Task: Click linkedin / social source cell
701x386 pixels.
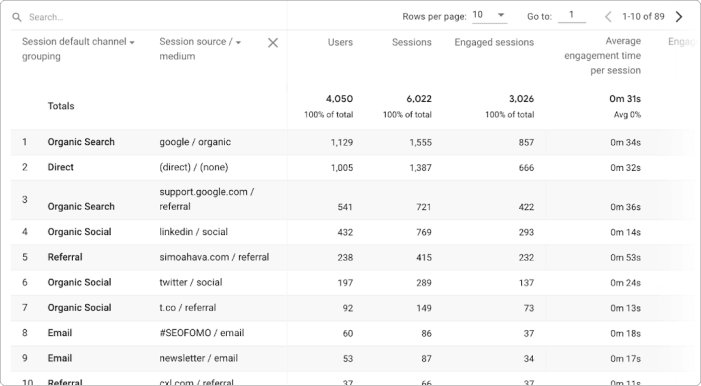Action: click(x=194, y=232)
